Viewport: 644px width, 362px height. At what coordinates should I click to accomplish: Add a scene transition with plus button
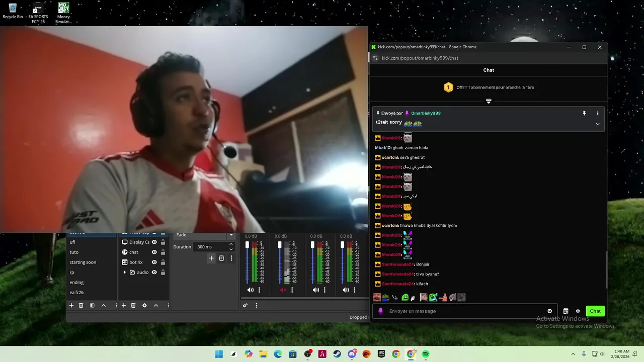(x=211, y=258)
